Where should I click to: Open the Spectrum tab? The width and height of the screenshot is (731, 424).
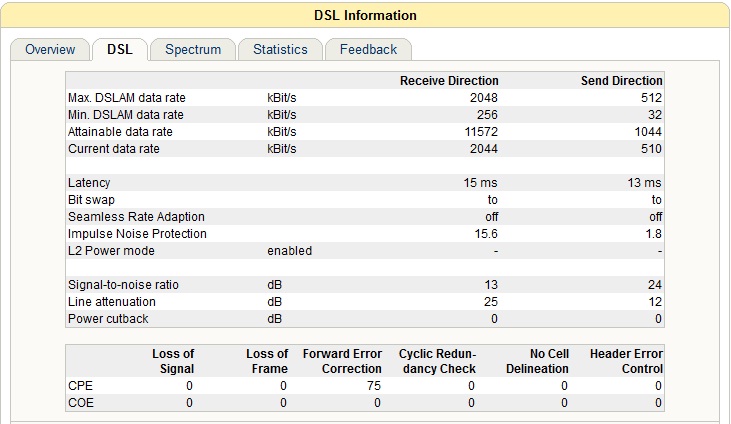coord(193,49)
